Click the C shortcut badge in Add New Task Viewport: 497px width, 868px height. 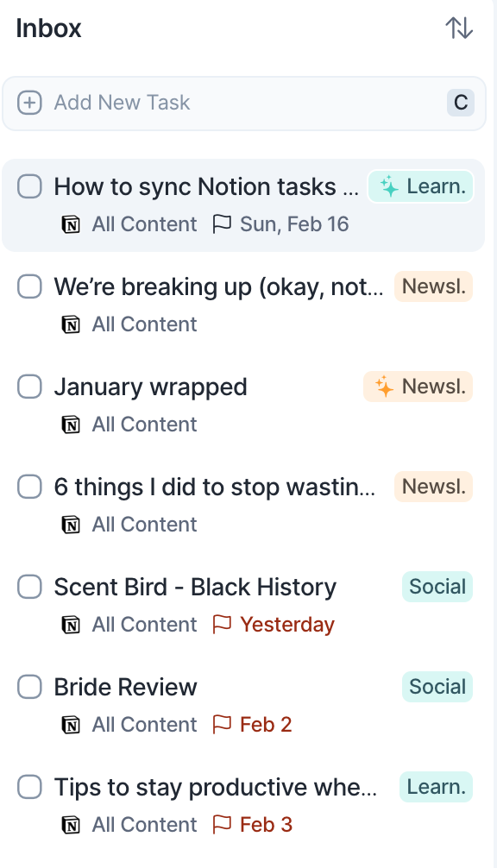coord(461,103)
